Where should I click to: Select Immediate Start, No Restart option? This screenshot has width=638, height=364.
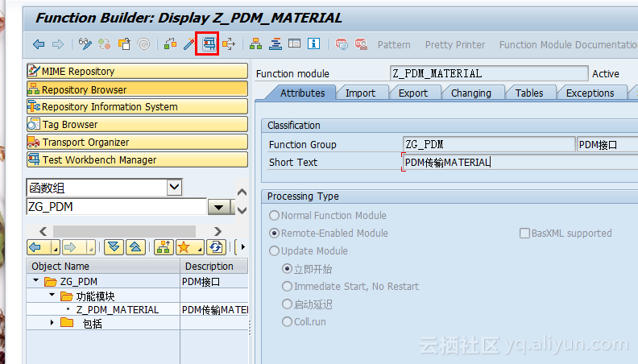click(x=288, y=287)
